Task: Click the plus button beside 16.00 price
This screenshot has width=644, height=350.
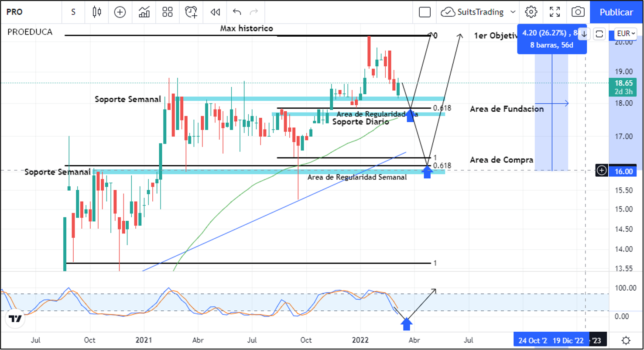Action: (602, 171)
